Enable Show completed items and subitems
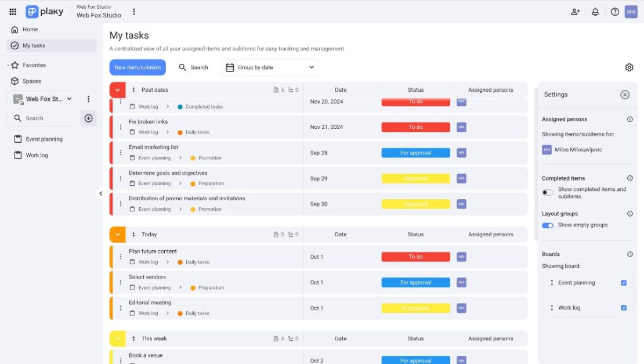 [x=548, y=192]
